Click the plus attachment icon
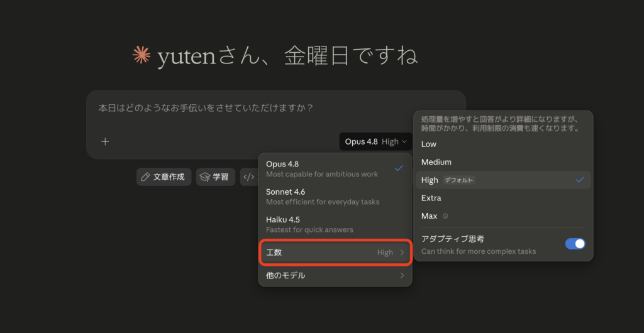Image resolution: width=644 pixels, height=333 pixels. click(105, 141)
